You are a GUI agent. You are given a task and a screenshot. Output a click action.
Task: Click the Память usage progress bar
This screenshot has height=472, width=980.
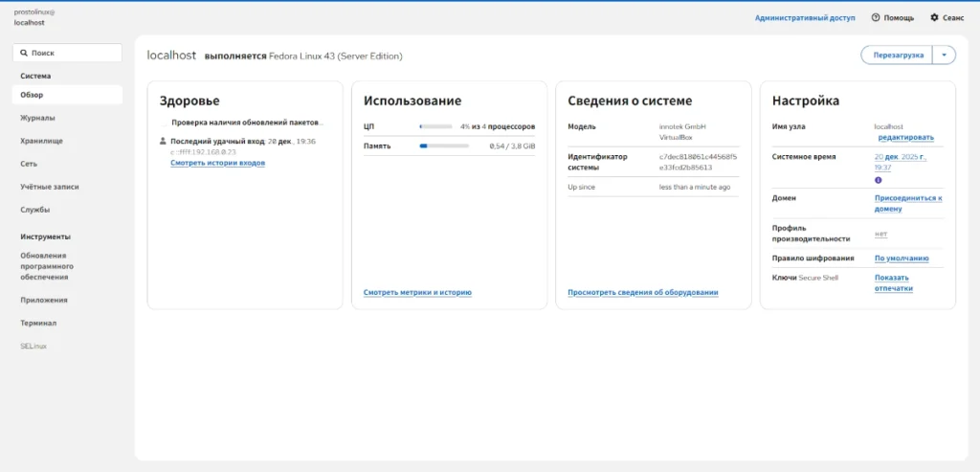[444, 146]
